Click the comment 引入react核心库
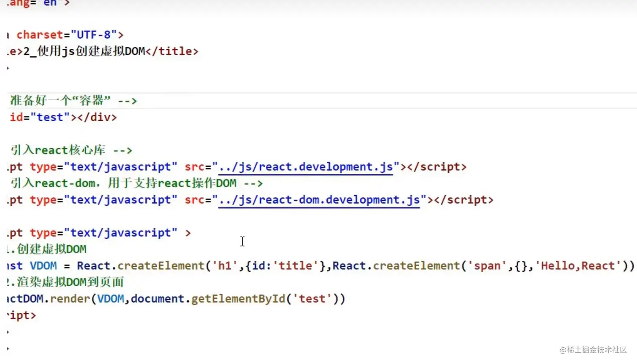This screenshot has width=637, height=364. [x=58, y=150]
